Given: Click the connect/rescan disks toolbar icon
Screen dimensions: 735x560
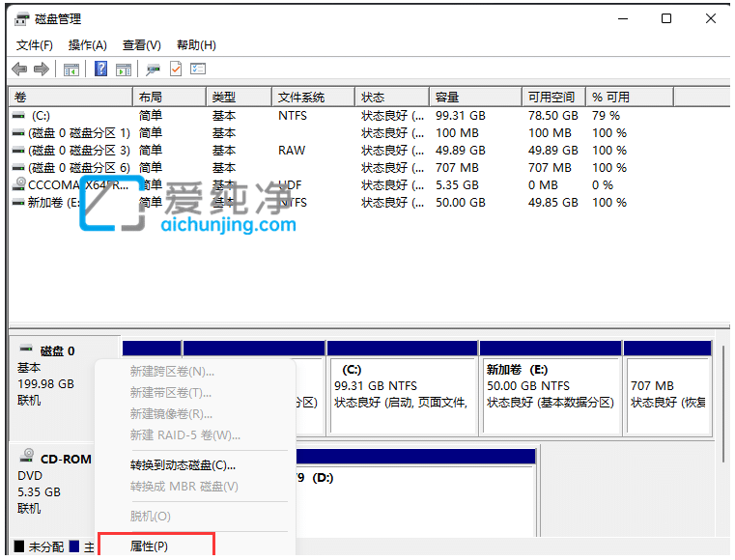Looking at the screenshot, I should coord(153,70).
